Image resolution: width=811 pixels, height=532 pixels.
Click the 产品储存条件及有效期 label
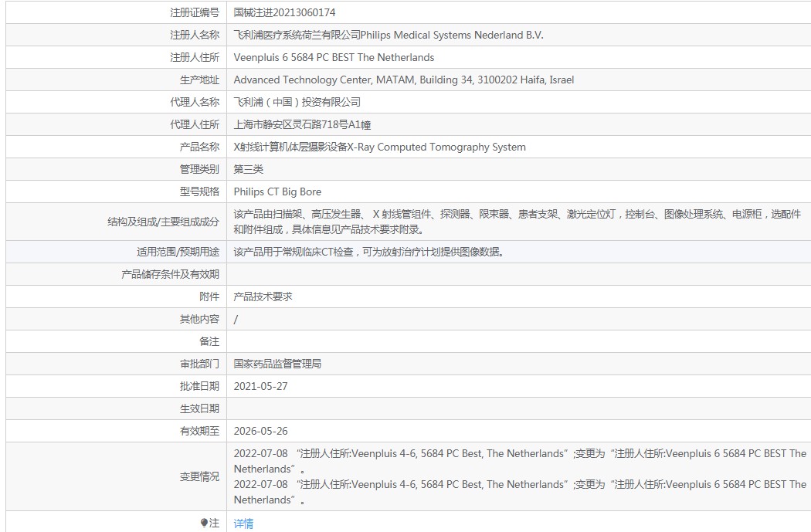[170, 275]
